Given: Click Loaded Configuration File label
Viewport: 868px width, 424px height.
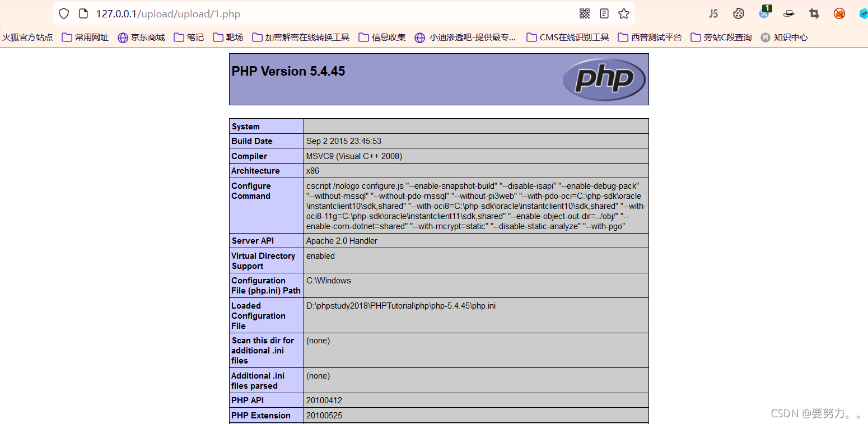Looking at the screenshot, I should tap(267, 316).
